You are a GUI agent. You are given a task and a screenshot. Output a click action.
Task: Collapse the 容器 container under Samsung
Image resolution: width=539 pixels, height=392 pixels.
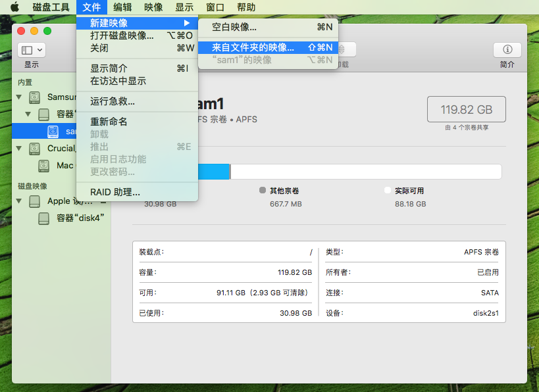[28, 114]
